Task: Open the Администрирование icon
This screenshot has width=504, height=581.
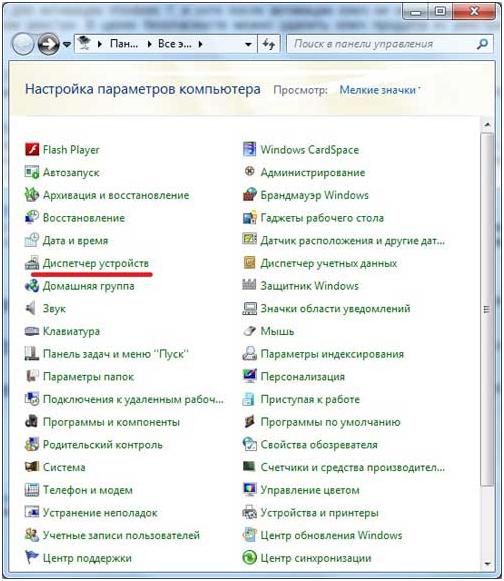Action: click(249, 172)
